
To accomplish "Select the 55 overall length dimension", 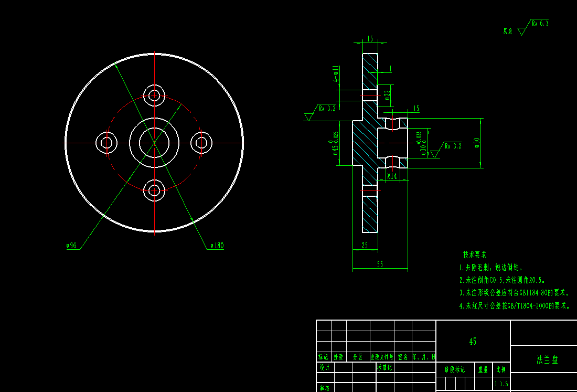I will pyautogui.click(x=380, y=264).
